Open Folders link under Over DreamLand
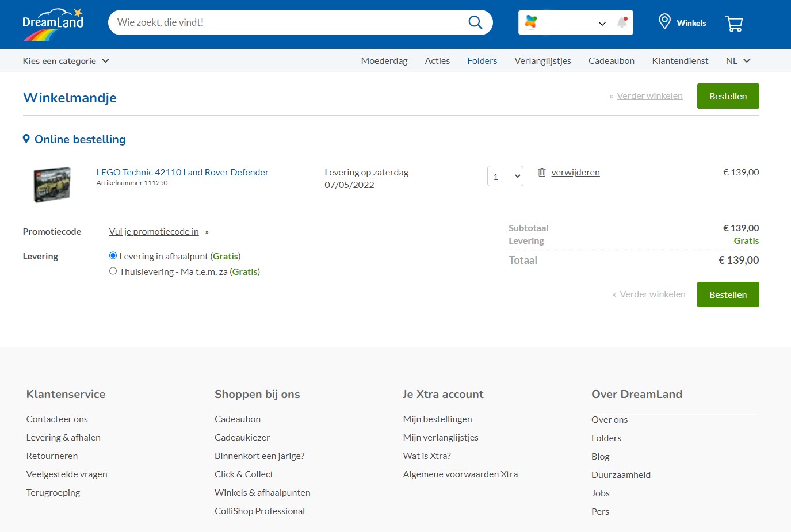This screenshot has width=791, height=532. pyautogui.click(x=606, y=438)
